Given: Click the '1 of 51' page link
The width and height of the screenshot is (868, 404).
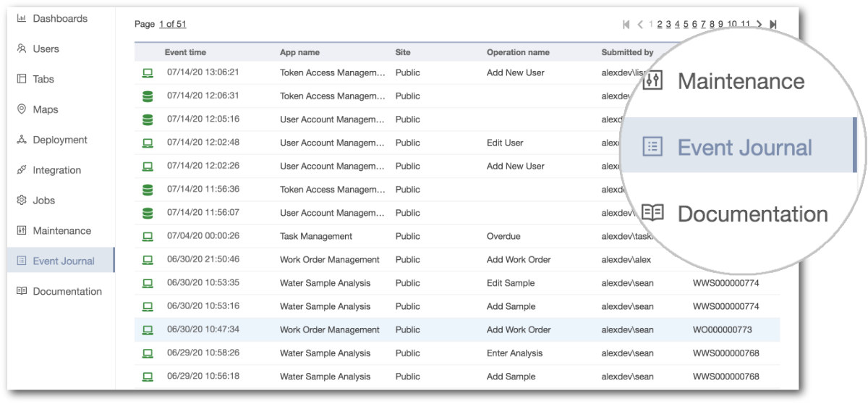Looking at the screenshot, I should pos(172,24).
